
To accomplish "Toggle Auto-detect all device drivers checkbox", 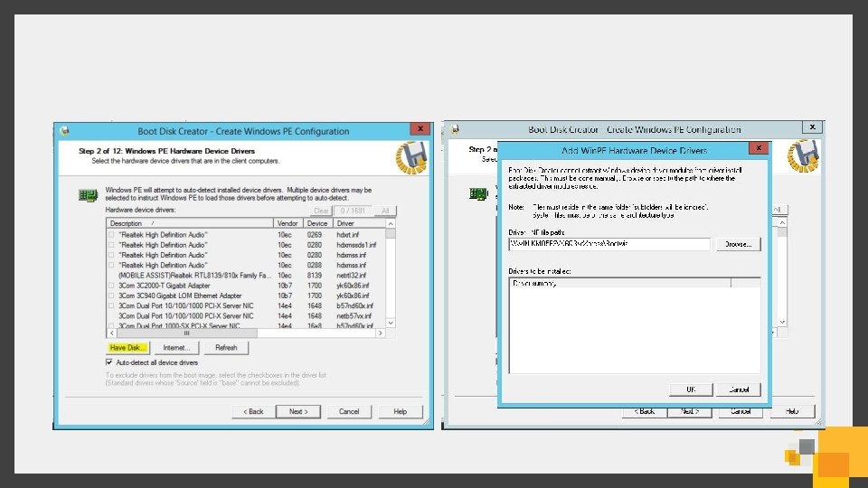I will (x=109, y=362).
